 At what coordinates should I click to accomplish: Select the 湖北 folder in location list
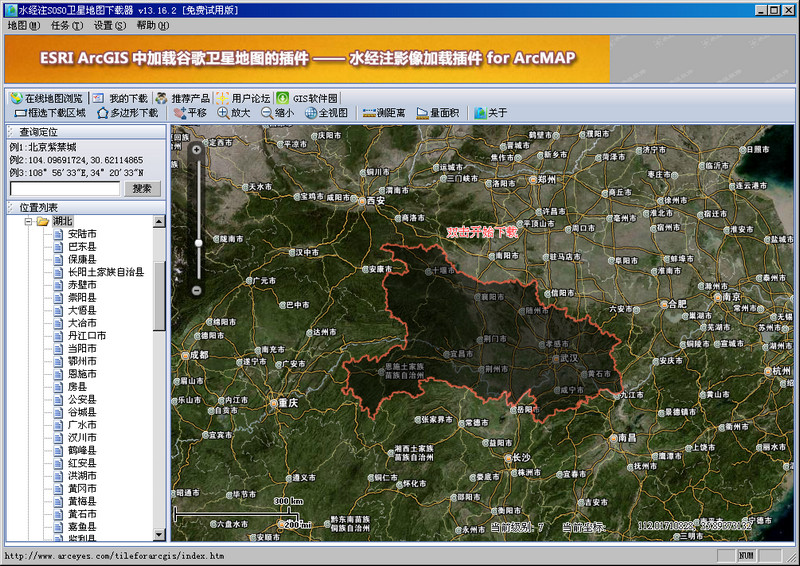point(62,221)
